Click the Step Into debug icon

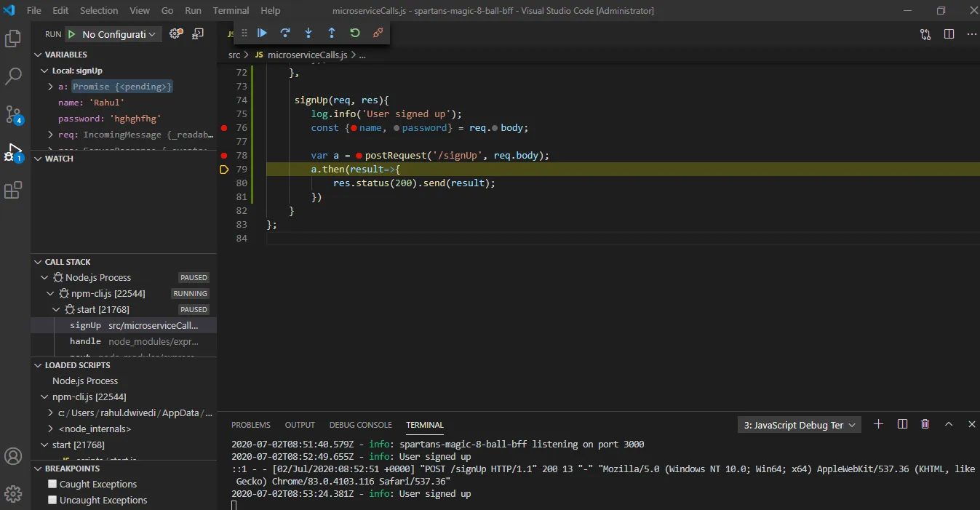click(308, 33)
